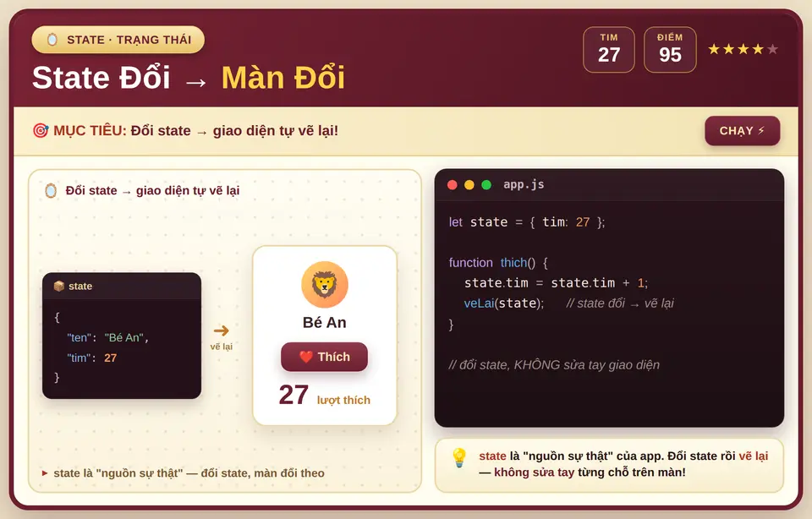The height and width of the screenshot is (519, 812).
Task: Click the green dot in app.js window
Action: click(486, 185)
